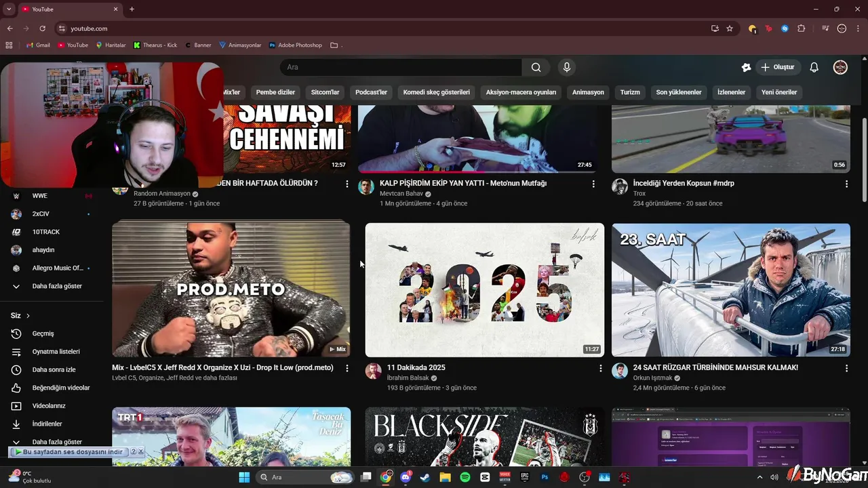
Task: Select the Pembe diziler filter chip
Action: pyautogui.click(x=275, y=92)
